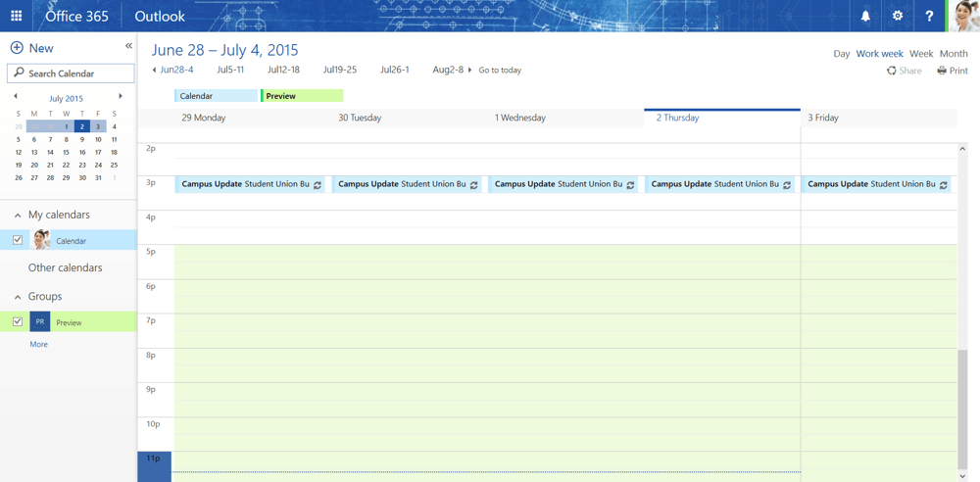Print the calendar
980x482 pixels.
tap(952, 71)
